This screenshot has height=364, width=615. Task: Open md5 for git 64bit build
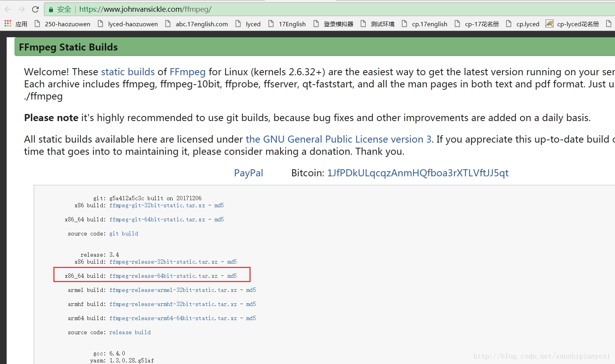point(219,219)
